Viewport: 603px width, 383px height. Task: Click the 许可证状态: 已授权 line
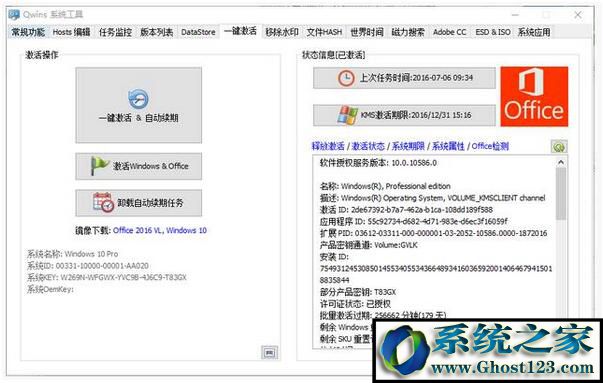(x=355, y=304)
